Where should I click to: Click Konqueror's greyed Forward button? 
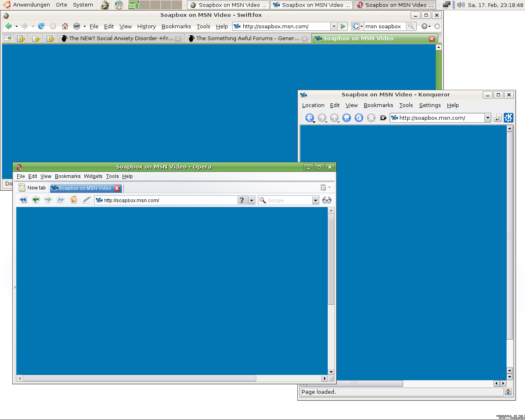322,118
